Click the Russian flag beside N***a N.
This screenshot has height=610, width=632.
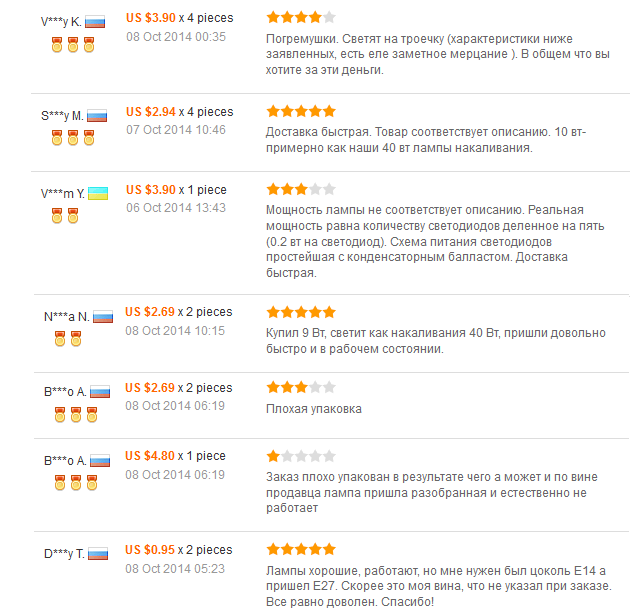click(103, 316)
